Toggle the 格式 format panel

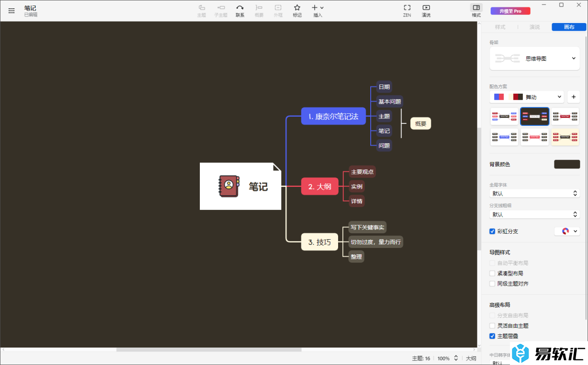476,11
